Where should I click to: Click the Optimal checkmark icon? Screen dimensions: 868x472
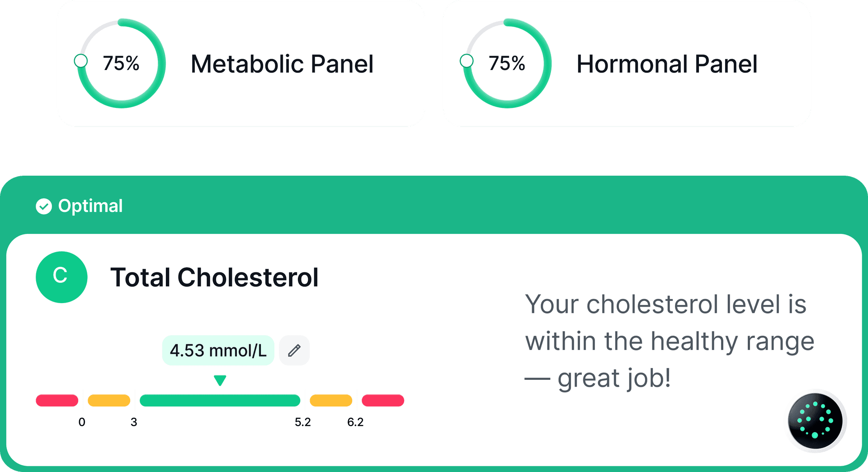click(x=44, y=206)
